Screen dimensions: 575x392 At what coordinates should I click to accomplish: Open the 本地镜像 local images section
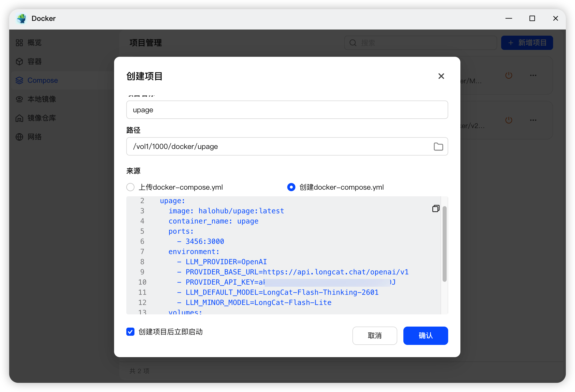[42, 99]
